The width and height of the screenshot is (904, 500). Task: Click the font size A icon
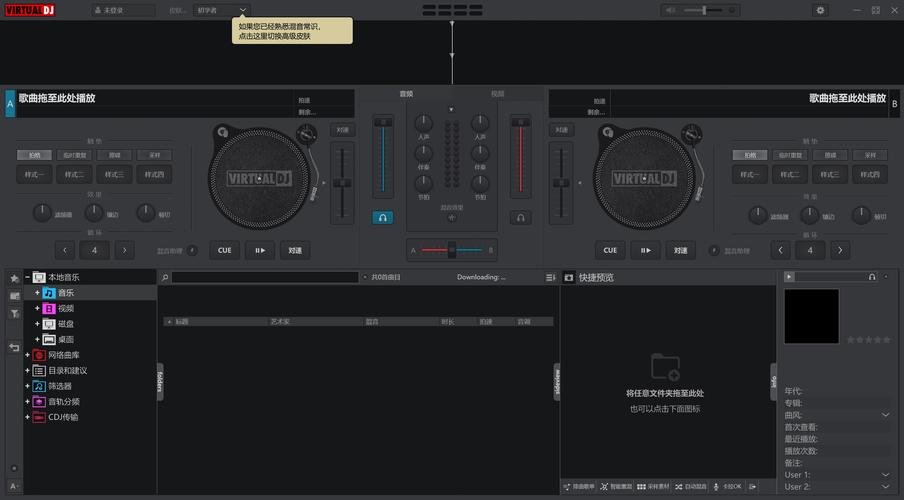14,486
